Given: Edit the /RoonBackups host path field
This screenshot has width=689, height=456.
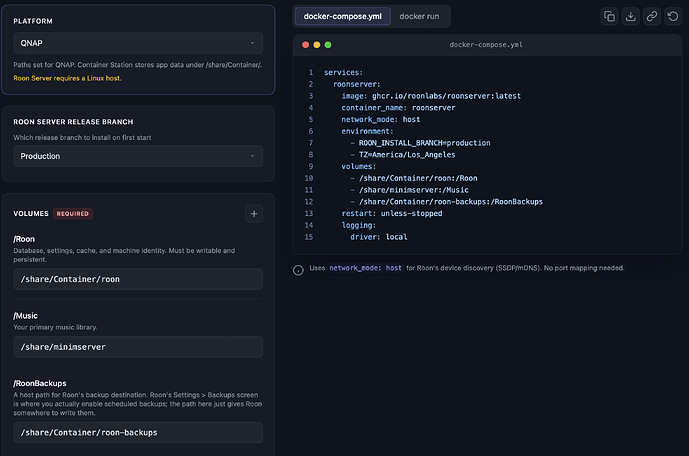Looking at the screenshot, I should (x=138, y=432).
